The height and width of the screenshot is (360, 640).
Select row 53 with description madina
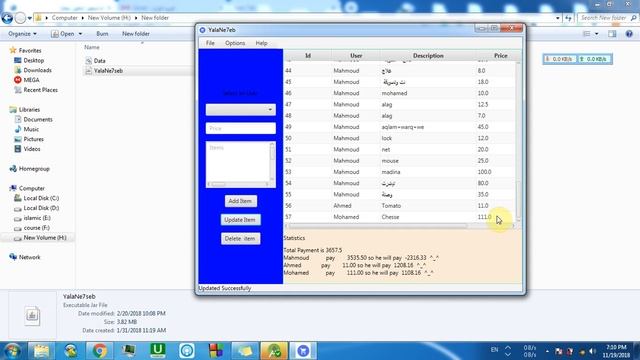pyautogui.click(x=400, y=172)
